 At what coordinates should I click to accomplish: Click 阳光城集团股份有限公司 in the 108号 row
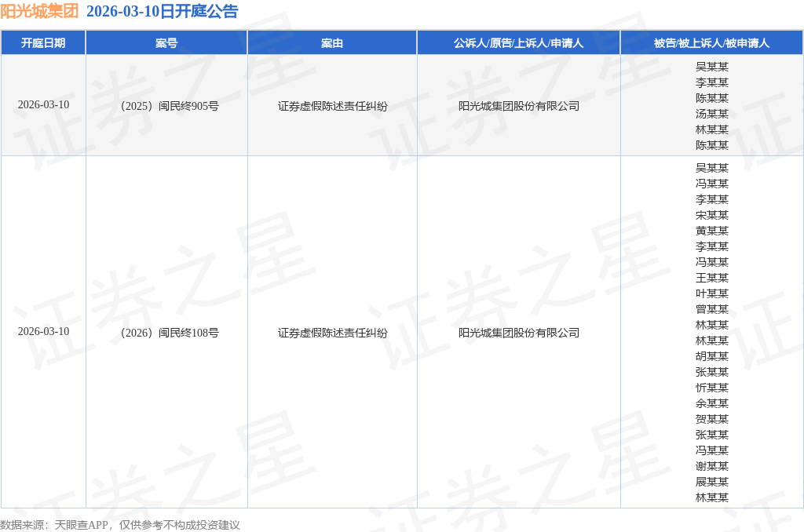[x=519, y=333]
